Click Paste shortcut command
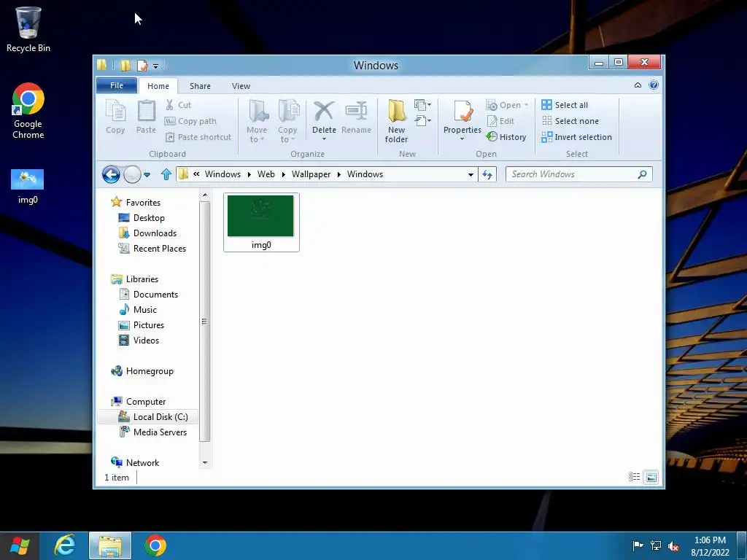747x560 pixels. click(198, 137)
